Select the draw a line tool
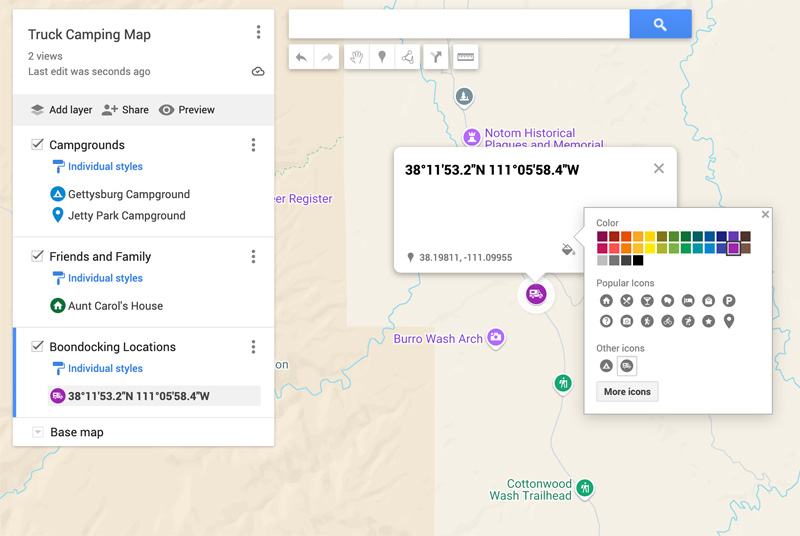Viewport: 800px width, 536px height. coord(407,57)
